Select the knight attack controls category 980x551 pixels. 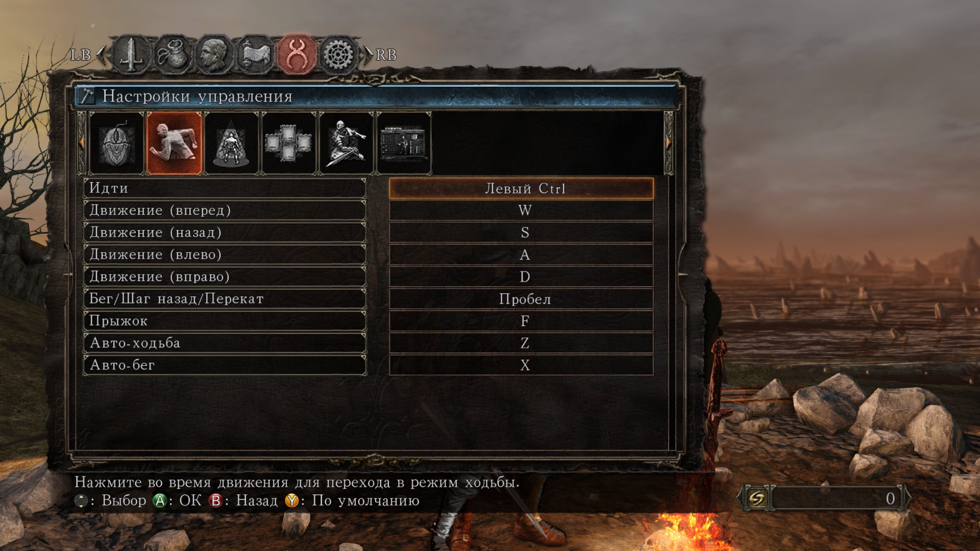347,144
